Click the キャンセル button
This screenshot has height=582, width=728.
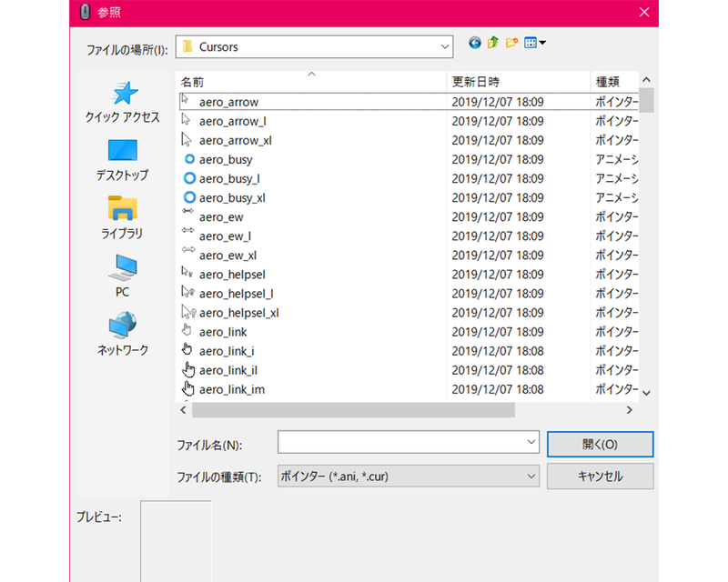600,476
